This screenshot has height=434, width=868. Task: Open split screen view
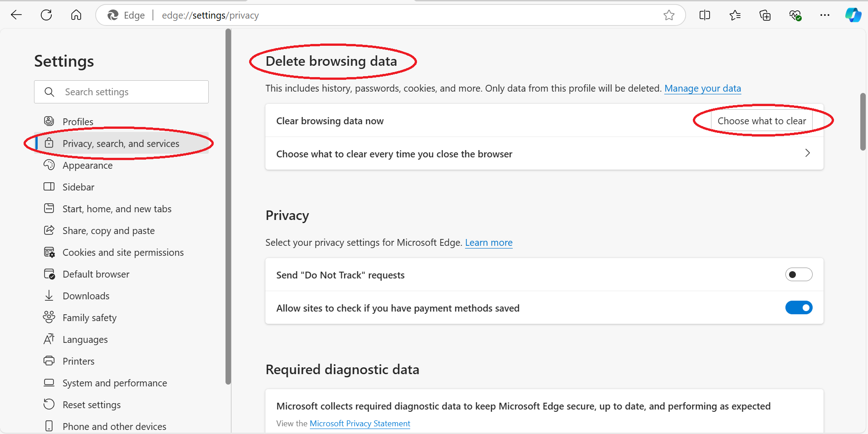click(705, 15)
